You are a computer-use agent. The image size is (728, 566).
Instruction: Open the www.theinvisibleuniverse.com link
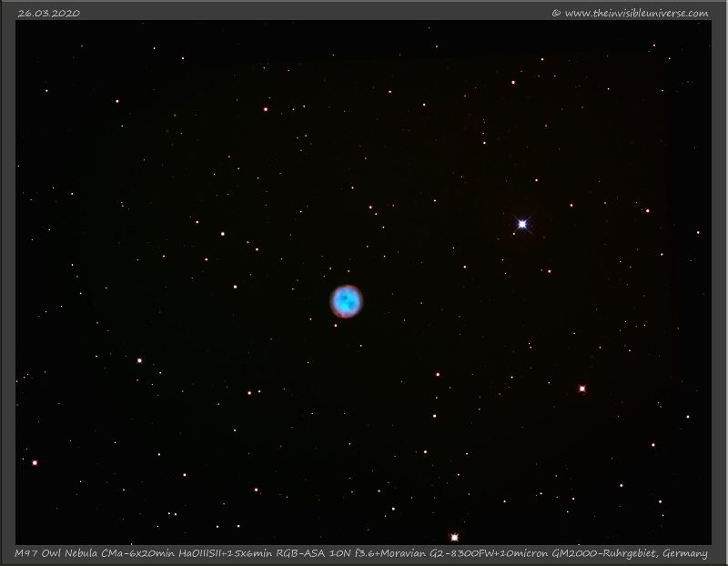point(636,13)
